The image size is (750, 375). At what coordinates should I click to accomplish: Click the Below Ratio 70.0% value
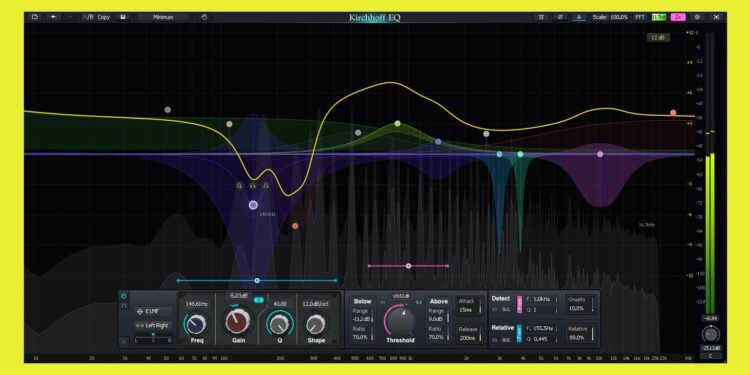point(361,337)
